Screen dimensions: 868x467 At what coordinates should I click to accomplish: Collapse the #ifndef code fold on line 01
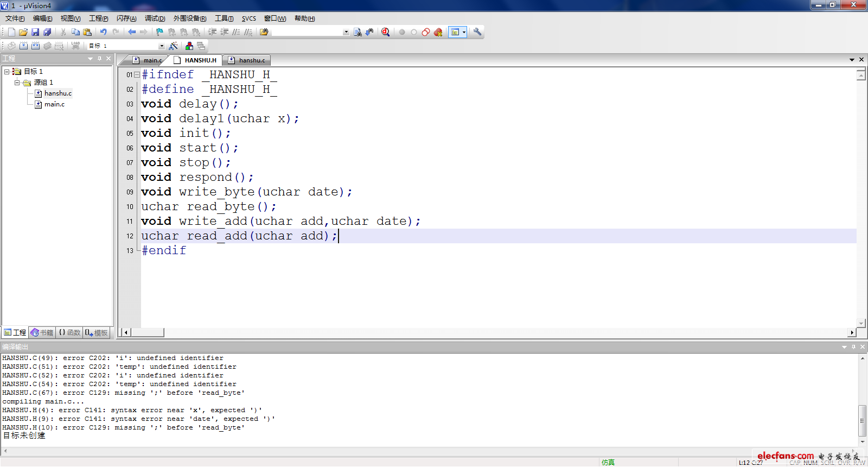pyautogui.click(x=137, y=74)
